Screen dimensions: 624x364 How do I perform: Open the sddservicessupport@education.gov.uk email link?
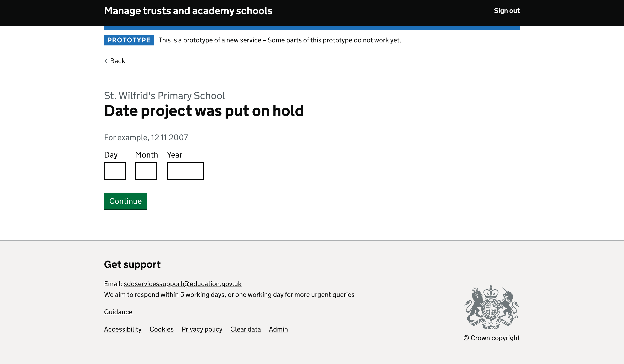pyautogui.click(x=182, y=284)
